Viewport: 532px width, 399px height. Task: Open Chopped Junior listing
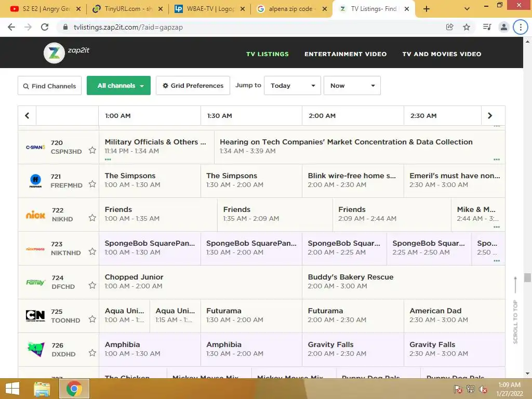pyautogui.click(x=201, y=282)
